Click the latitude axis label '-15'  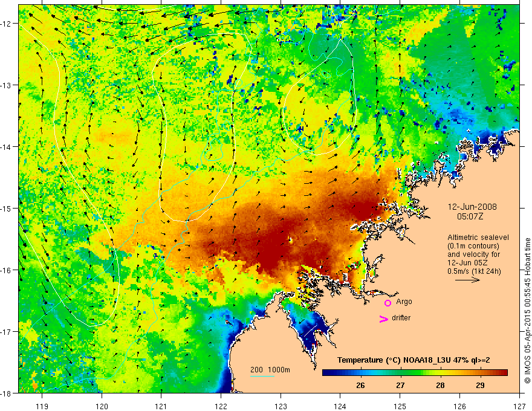click(7, 208)
